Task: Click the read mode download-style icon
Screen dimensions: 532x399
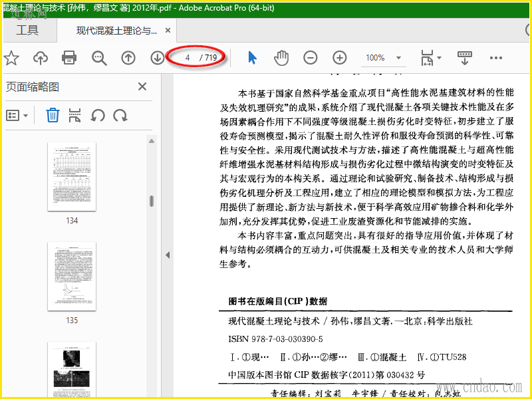Action: pos(465,58)
